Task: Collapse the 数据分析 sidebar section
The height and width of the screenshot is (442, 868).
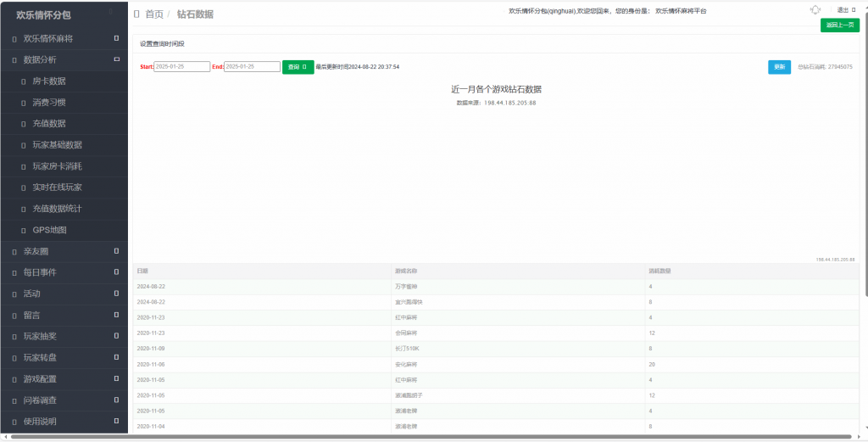Action: 116,59
